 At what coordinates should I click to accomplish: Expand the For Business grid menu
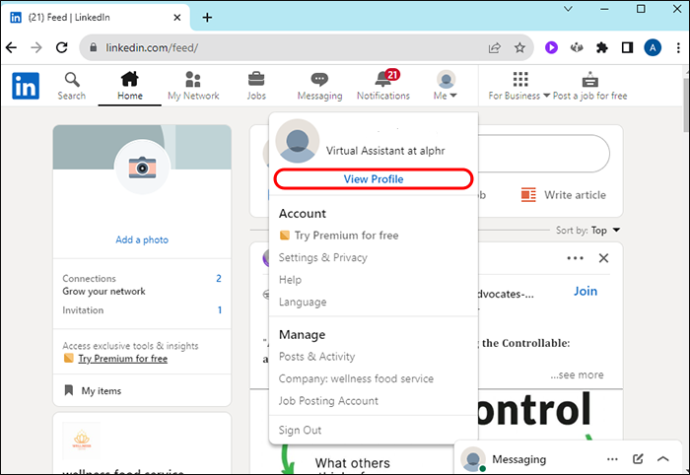(x=519, y=86)
